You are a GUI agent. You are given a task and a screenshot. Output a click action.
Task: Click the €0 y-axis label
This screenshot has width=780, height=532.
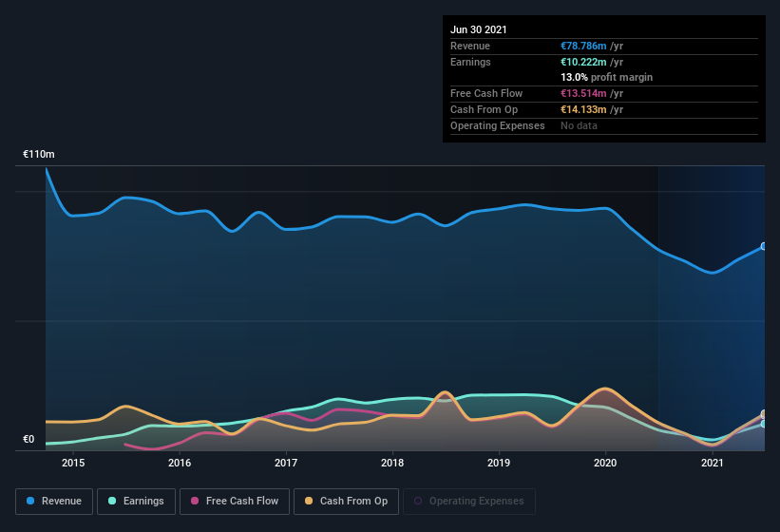click(x=29, y=439)
